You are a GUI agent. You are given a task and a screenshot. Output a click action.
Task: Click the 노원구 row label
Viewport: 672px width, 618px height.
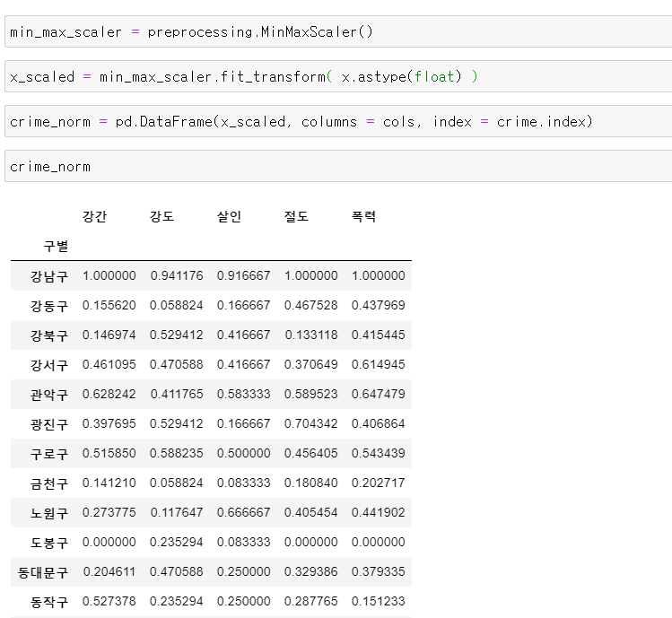(x=49, y=512)
